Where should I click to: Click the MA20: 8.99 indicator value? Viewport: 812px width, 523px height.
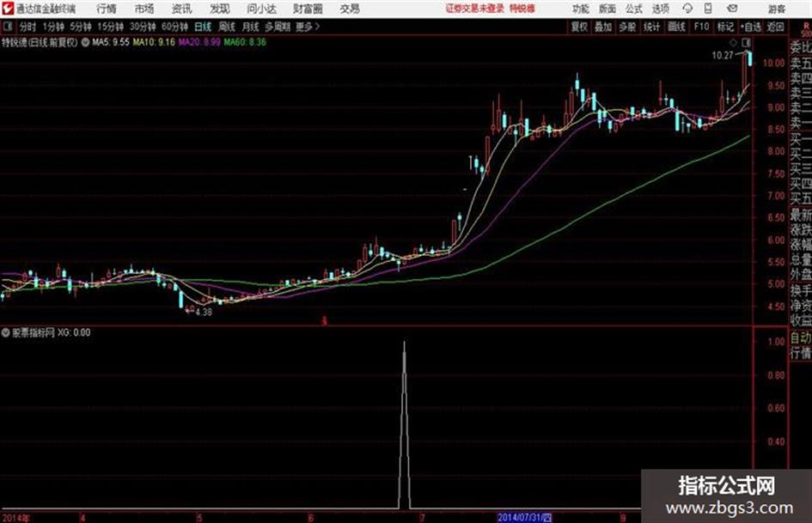tap(199, 42)
